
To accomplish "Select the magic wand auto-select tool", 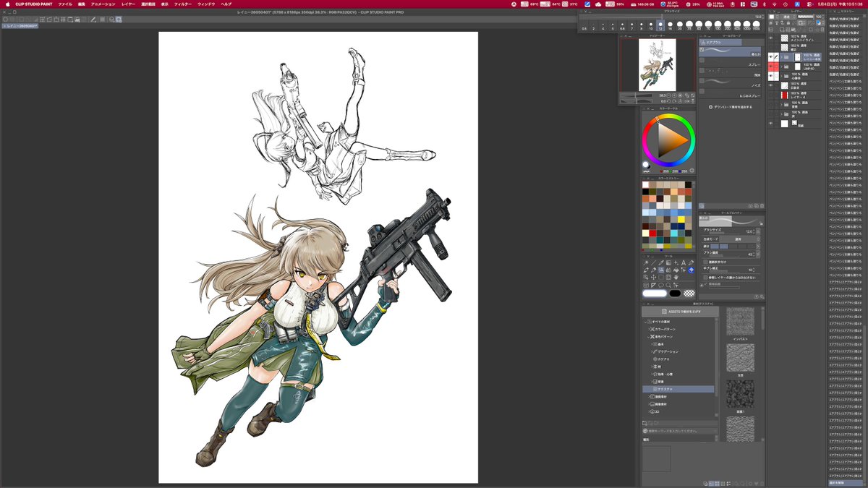I will (646, 262).
